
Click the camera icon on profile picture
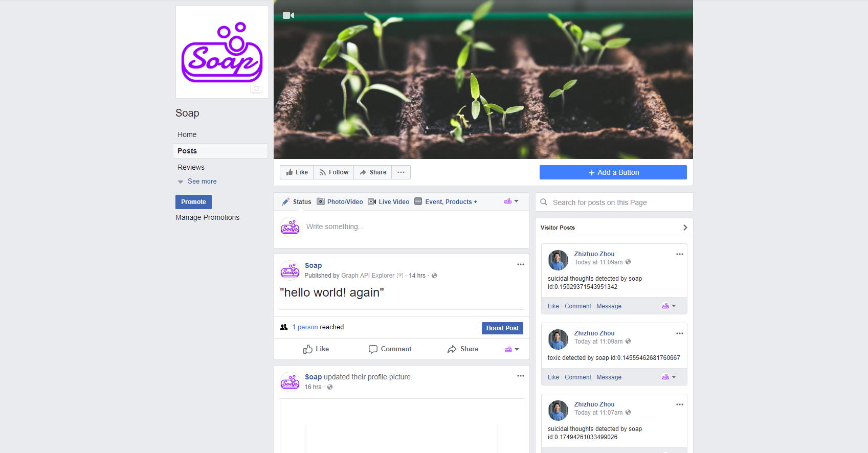point(256,89)
